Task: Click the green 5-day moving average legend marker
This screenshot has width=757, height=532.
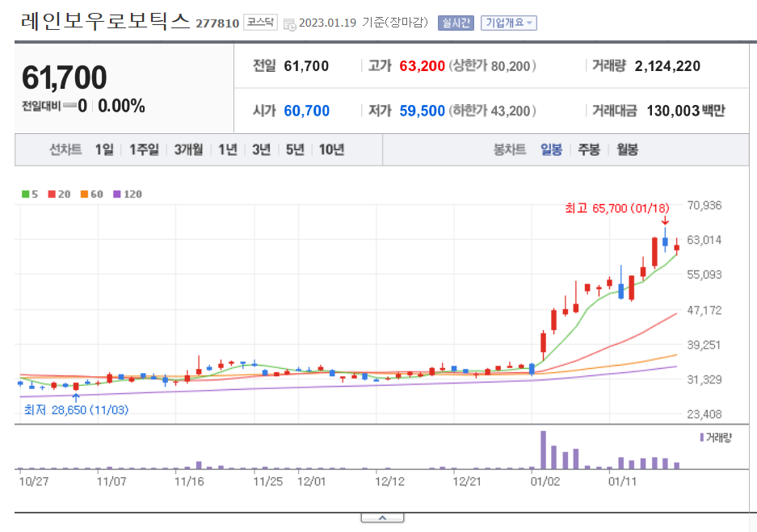Action: click(x=26, y=194)
